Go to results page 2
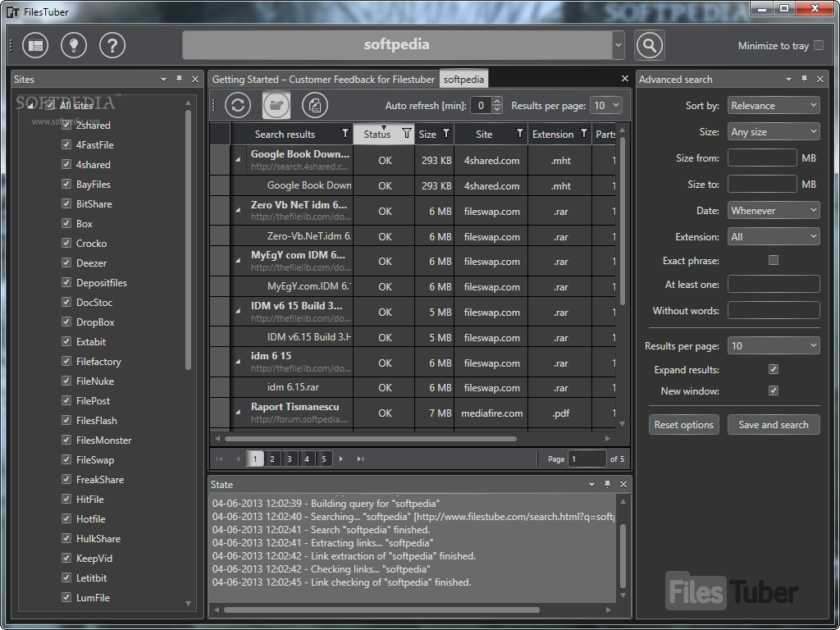The image size is (840, 630). click(272, 459)
